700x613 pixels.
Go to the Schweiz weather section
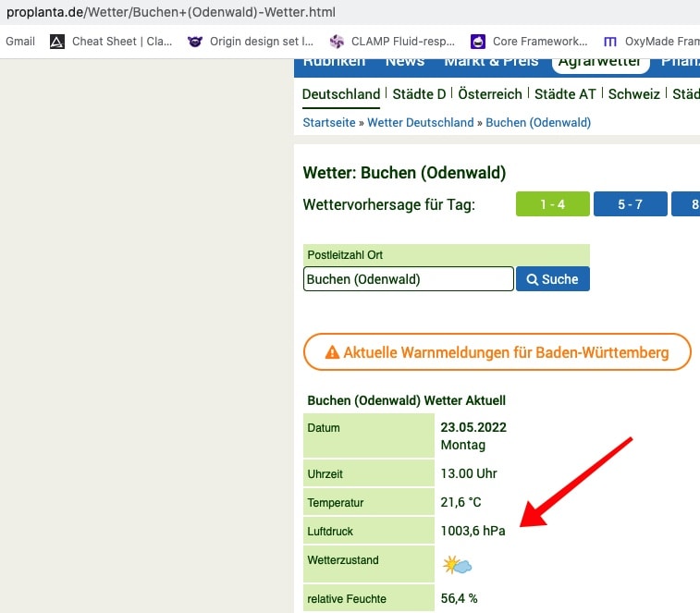click(x=633, y=94)
